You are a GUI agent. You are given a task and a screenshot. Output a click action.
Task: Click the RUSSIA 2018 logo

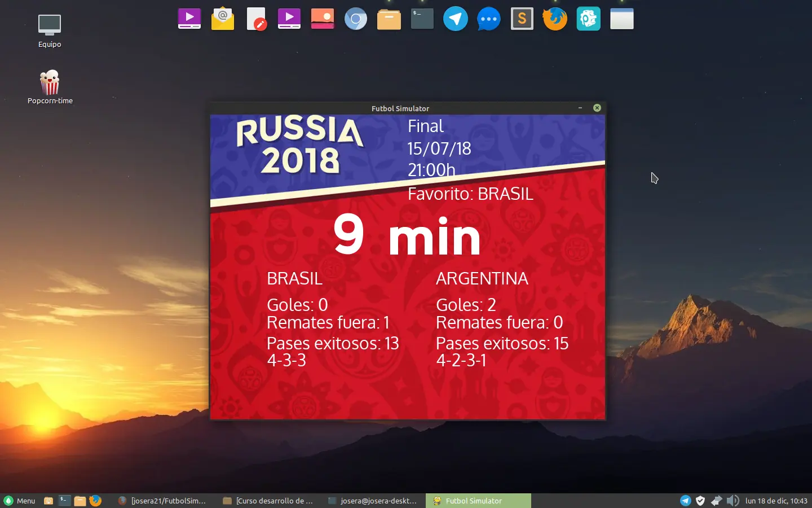(x=300, y=145)
